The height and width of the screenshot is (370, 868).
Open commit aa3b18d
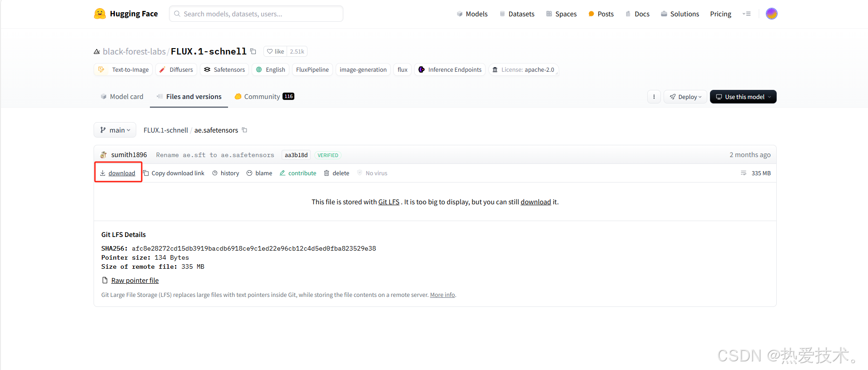296,155
